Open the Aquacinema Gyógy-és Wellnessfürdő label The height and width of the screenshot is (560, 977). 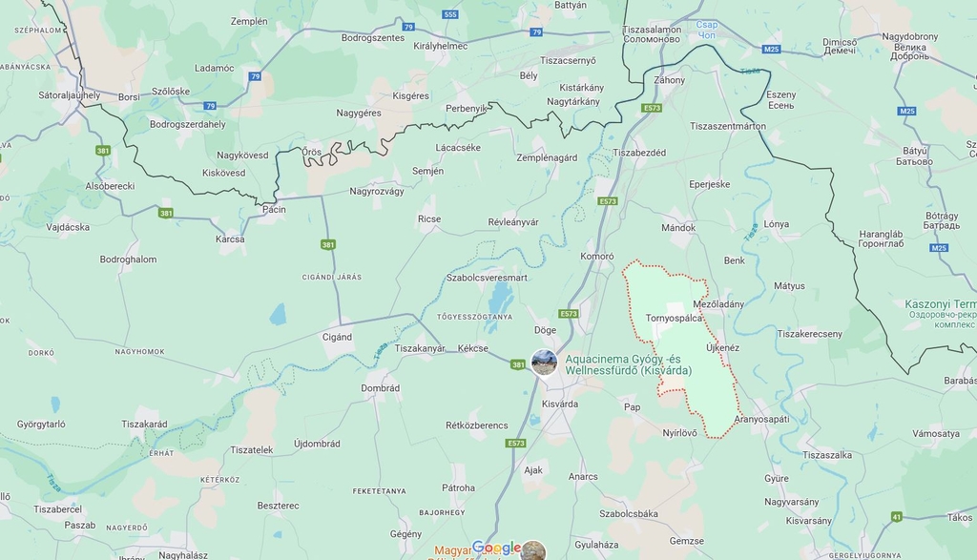[x=628, y=365]
